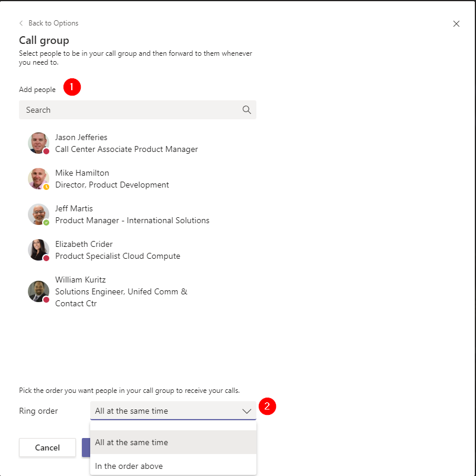Click the red numbered badge 1
Screen dimensions: 476x476
coord(72,87)
